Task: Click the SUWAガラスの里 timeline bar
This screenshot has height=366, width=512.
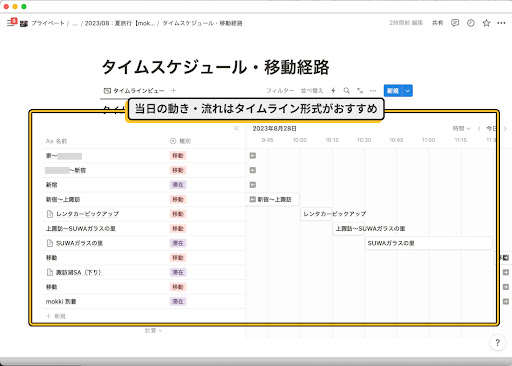Action: pos(429,243)
